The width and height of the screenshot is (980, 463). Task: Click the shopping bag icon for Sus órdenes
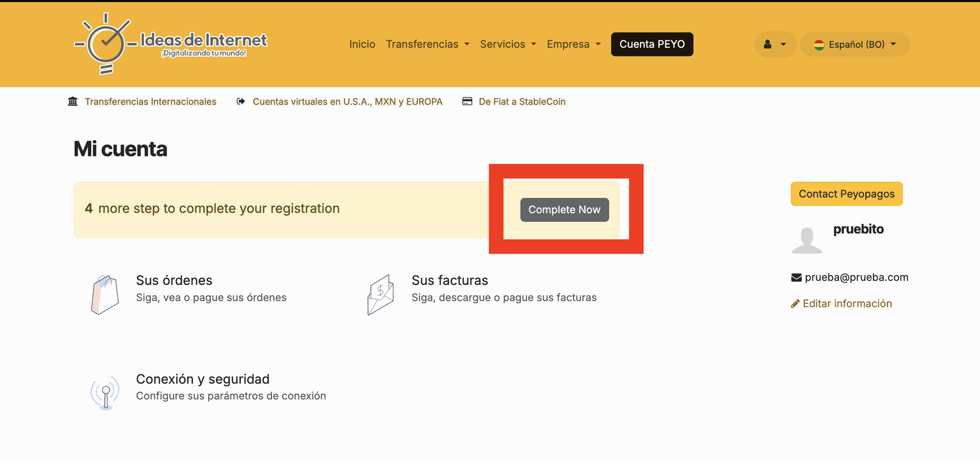(105, 295)
